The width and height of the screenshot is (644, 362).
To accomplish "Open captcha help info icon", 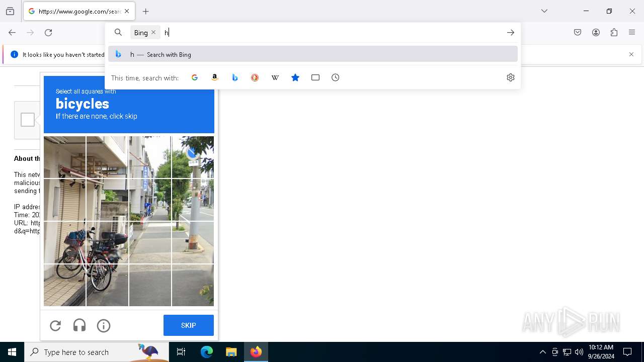I will click(x=104, y=326).
